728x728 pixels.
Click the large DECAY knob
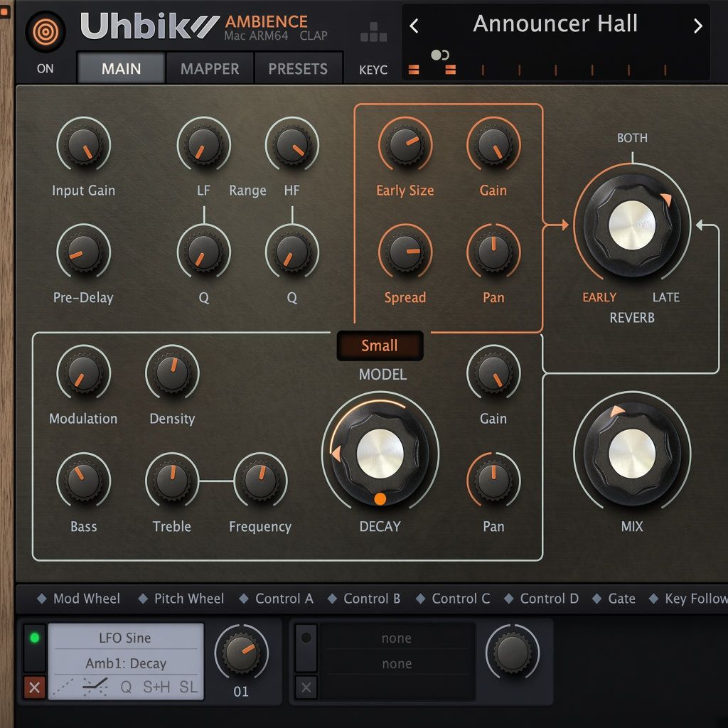(380, 453)
